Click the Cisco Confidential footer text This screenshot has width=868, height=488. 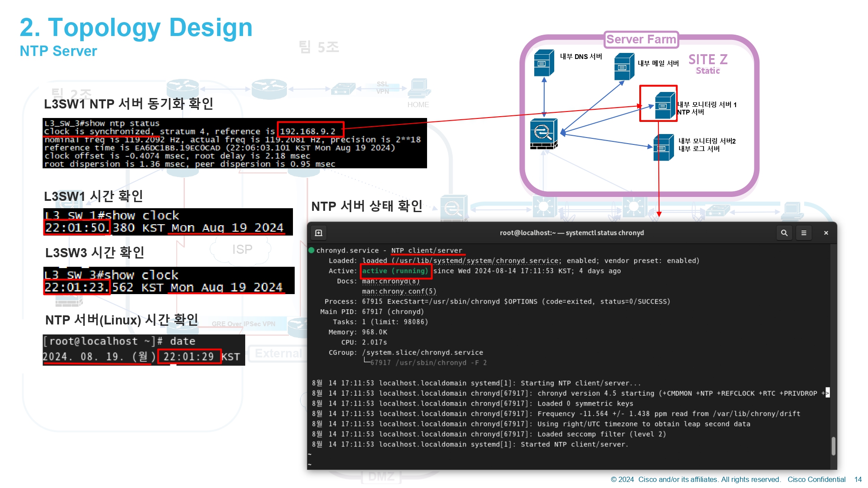(816, 480)
